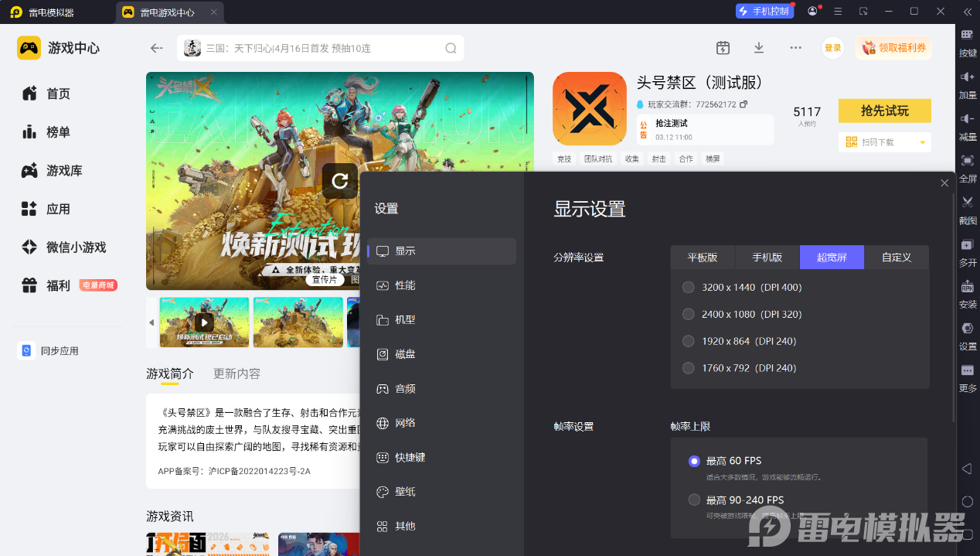
Task: Copy the player group number 772562172
Action: point(744,104)
